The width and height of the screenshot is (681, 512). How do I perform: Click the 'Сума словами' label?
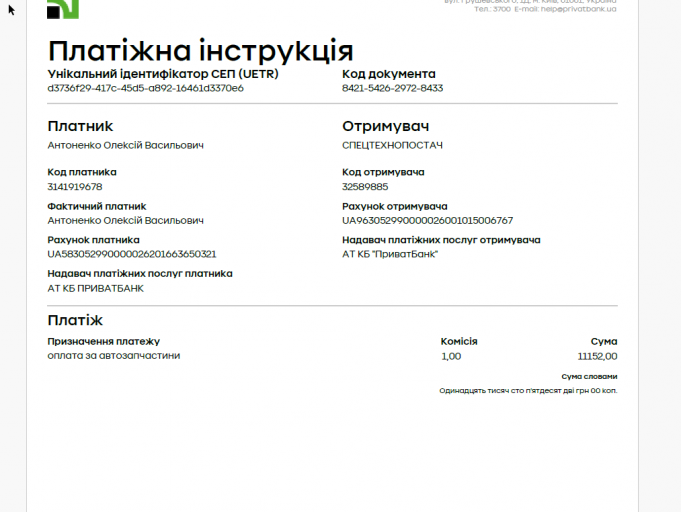(x=589, y=377)
